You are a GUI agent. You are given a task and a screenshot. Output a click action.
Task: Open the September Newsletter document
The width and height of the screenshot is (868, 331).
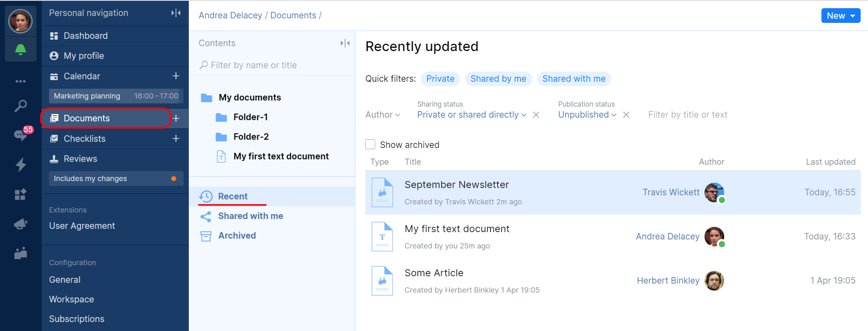456,185
